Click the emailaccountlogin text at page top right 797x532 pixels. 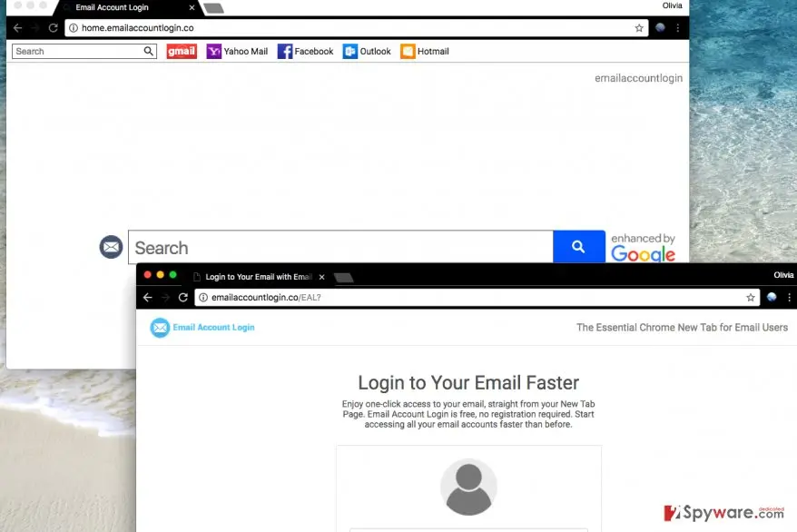(638, 78)
